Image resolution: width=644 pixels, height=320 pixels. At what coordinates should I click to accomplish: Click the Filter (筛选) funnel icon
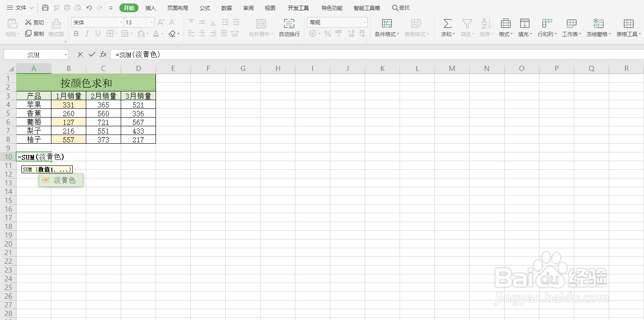tap(467, 24)
